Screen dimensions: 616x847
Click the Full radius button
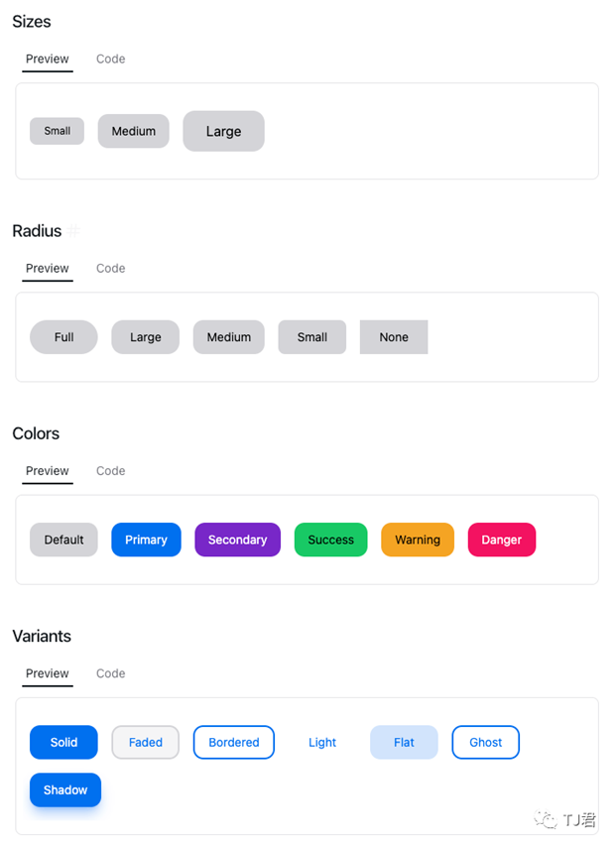click(x=63, y=337)
